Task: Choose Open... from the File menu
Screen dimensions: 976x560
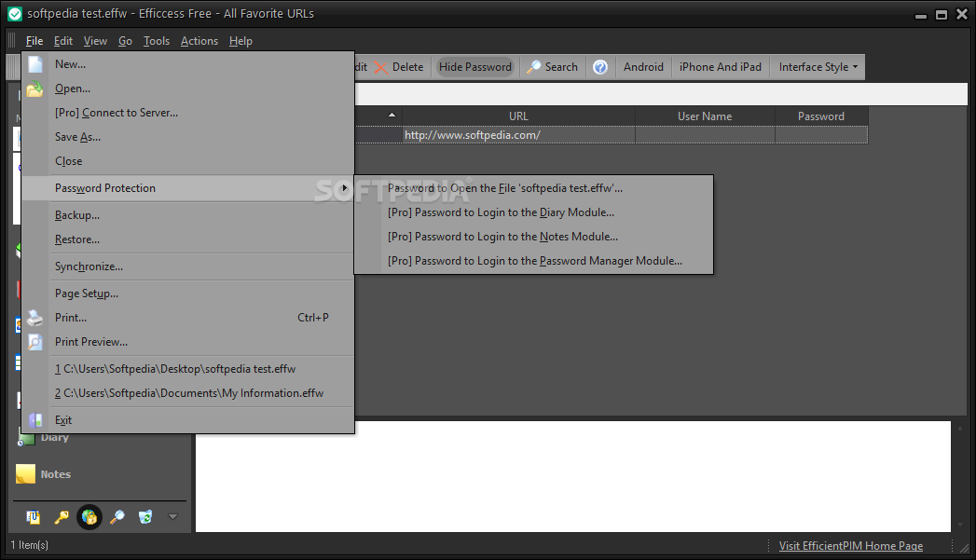Action: tap(188, 89)
